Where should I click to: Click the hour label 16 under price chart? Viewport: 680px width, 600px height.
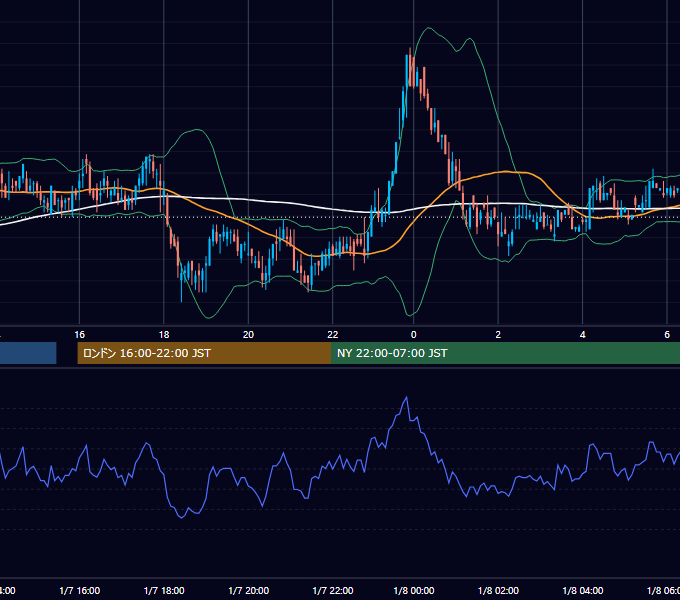pos(79,335)
